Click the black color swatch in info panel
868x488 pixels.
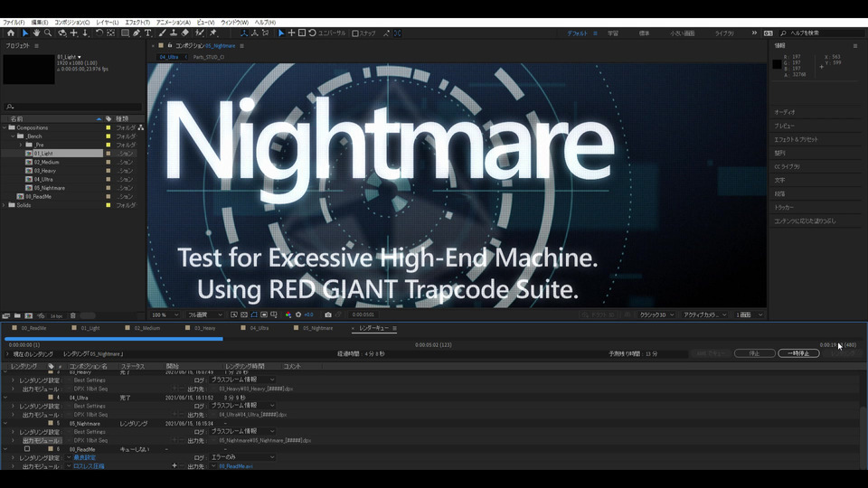[778, 65]
